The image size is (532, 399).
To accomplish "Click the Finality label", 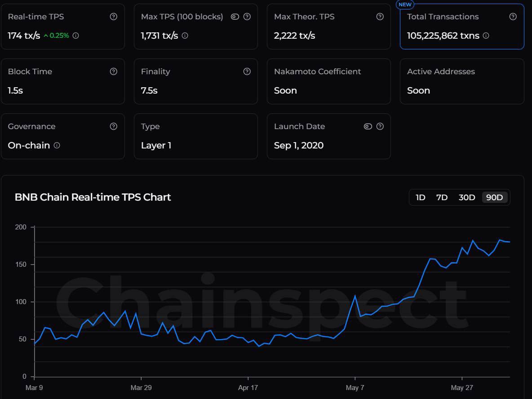I will tap(155, 72).
